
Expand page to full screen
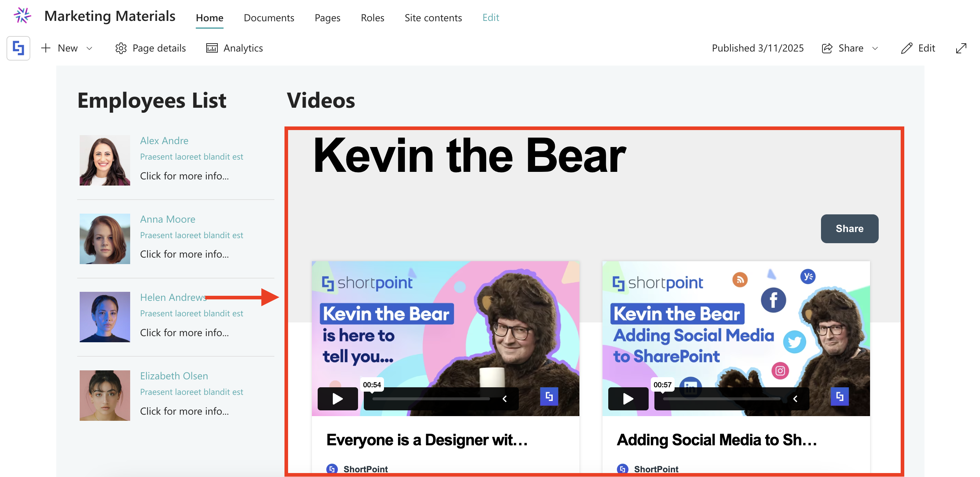(x=961, y=48)
